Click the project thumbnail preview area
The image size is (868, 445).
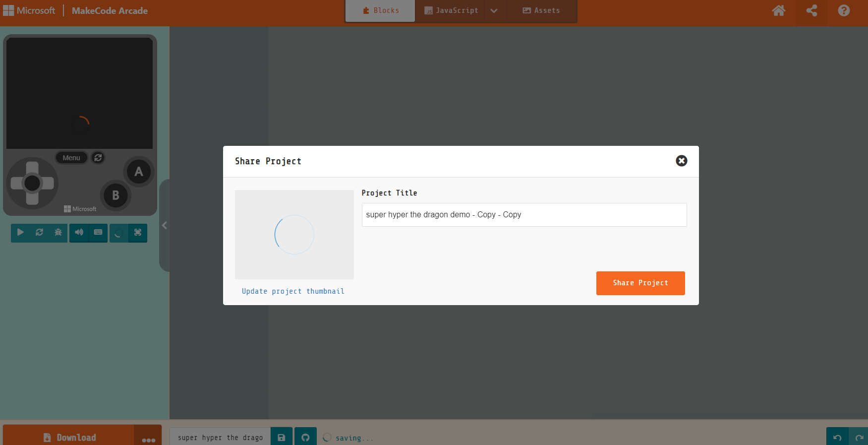point(294,235)
